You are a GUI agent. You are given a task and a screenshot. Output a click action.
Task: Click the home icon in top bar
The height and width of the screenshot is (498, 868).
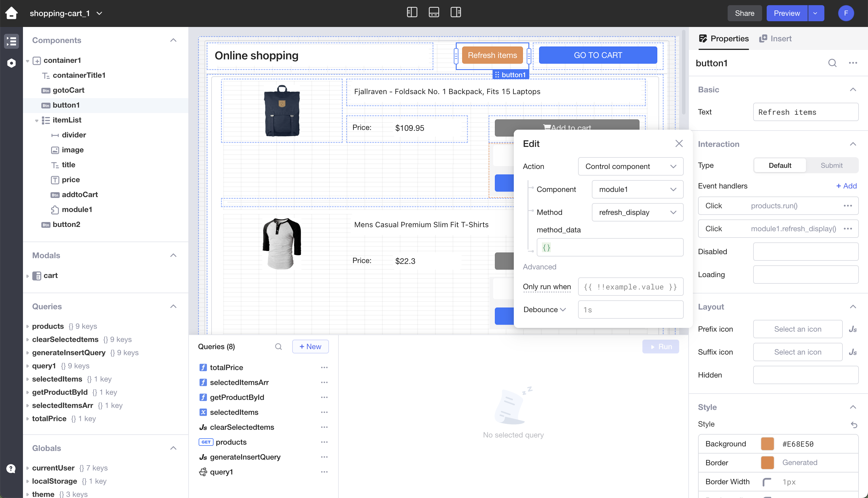tap(11, 13)
